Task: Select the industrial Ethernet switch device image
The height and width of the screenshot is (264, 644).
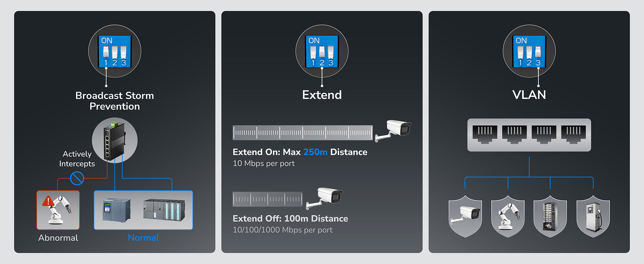Action: [114, 141]
